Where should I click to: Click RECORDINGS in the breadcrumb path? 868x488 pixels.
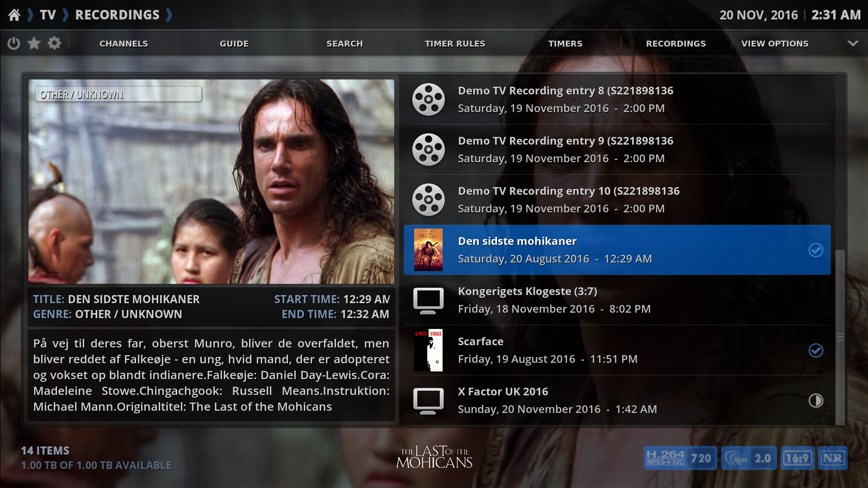point(117,15)
